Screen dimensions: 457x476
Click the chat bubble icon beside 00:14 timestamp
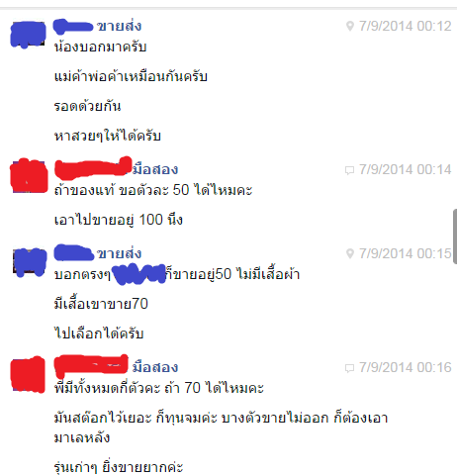point(349,170)
